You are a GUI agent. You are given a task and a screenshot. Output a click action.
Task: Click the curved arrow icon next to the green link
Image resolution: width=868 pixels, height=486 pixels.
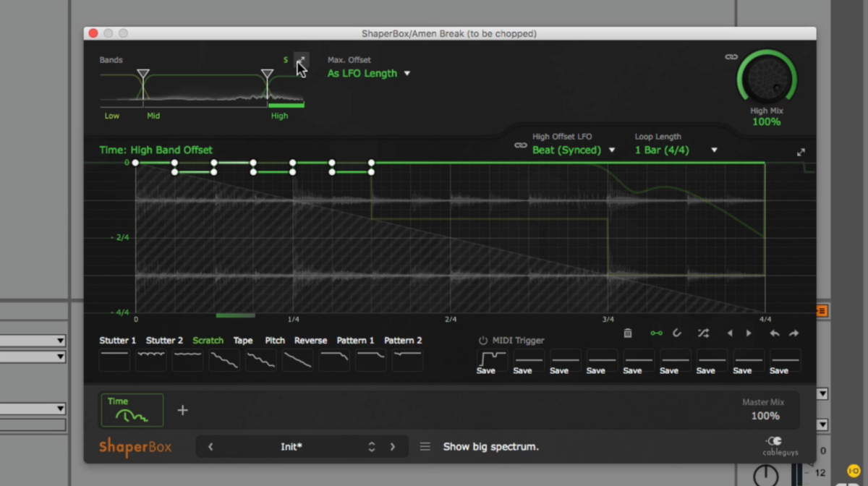pos(677,333)
